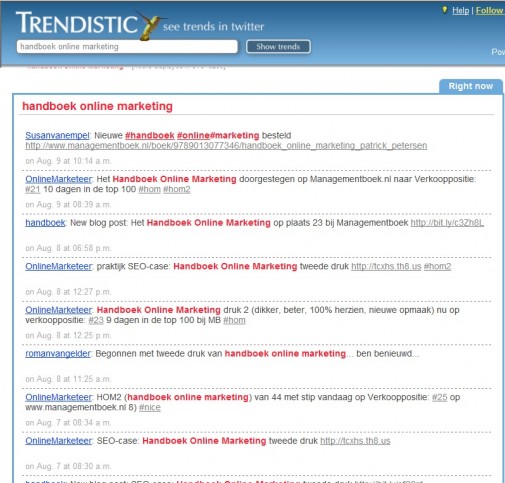
Task: Click timestamp 'on Aug. 9 at 08:39 a.m.'
Action: point(68,205)
